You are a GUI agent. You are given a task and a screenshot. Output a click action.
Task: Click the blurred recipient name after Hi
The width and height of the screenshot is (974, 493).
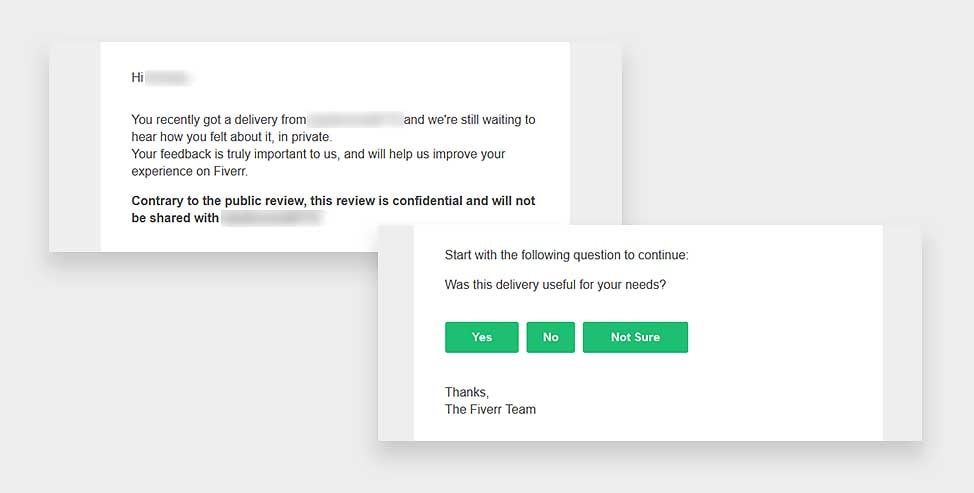(x=168, y=78)
